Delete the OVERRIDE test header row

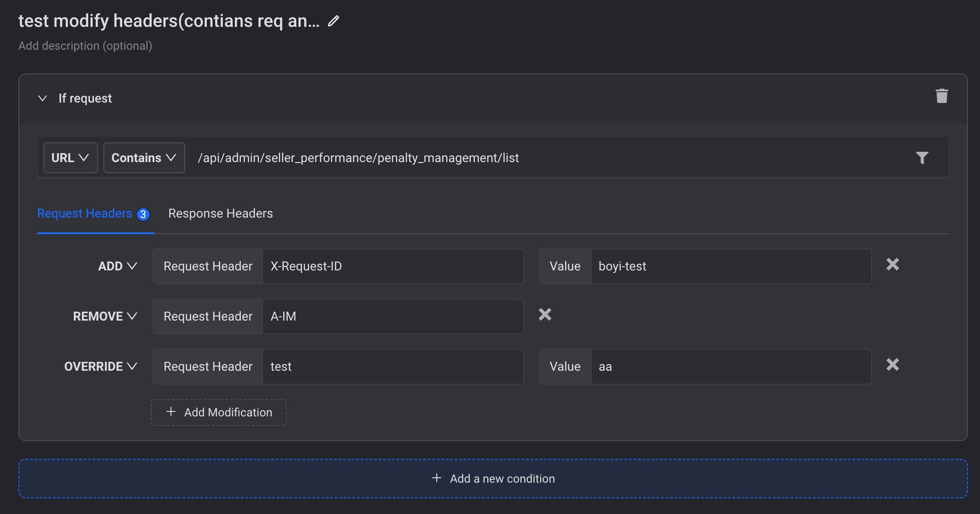(892, 365)
